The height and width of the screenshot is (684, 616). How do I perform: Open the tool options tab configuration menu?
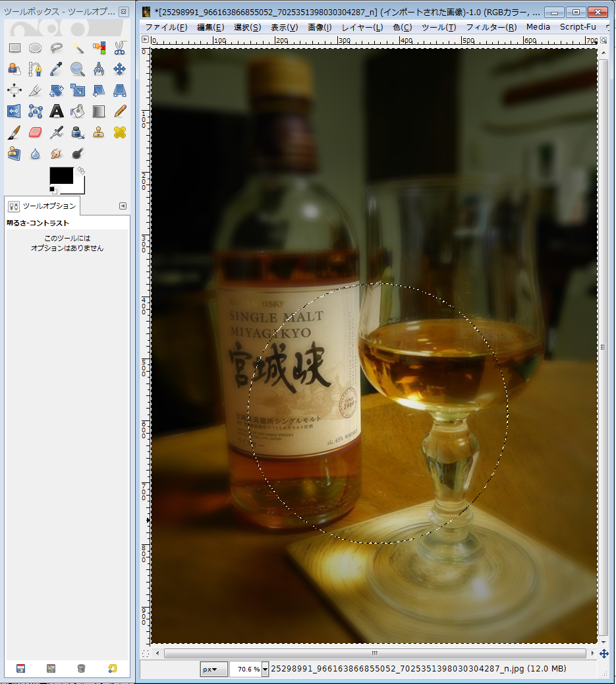pyautogui.click(x=123, y=206)
